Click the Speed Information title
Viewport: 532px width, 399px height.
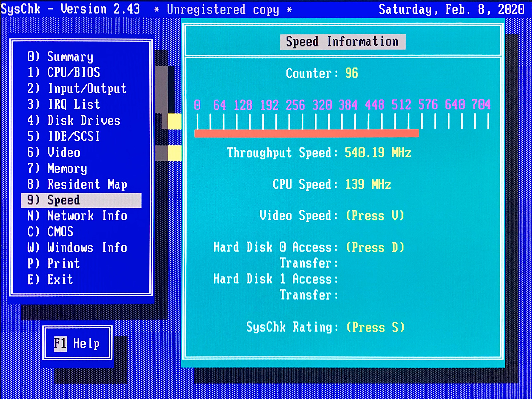[342, 42]
